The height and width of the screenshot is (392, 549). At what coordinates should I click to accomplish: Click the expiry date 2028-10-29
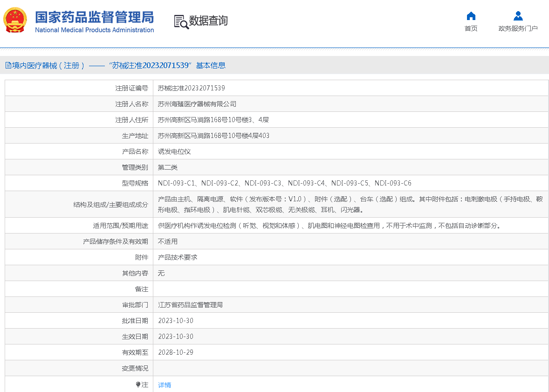pyautogui.click(x=175, y=352)
